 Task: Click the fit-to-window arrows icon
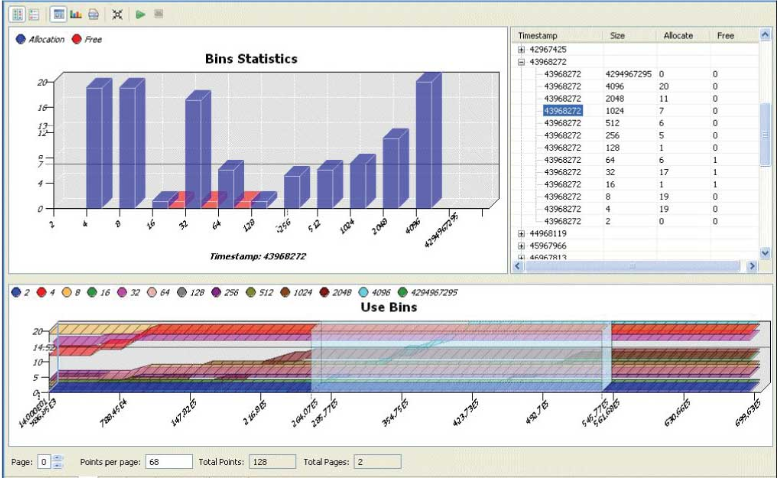[x=117, y=15]
